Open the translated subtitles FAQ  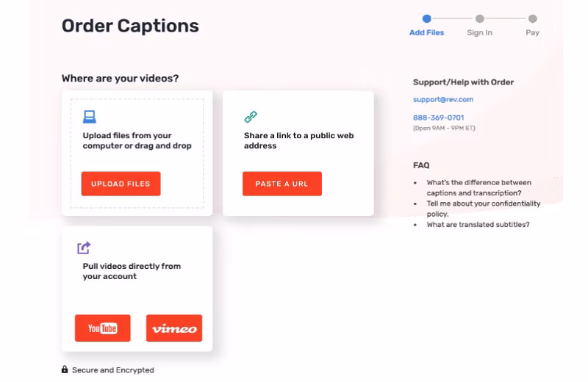(x=478, y=225)
